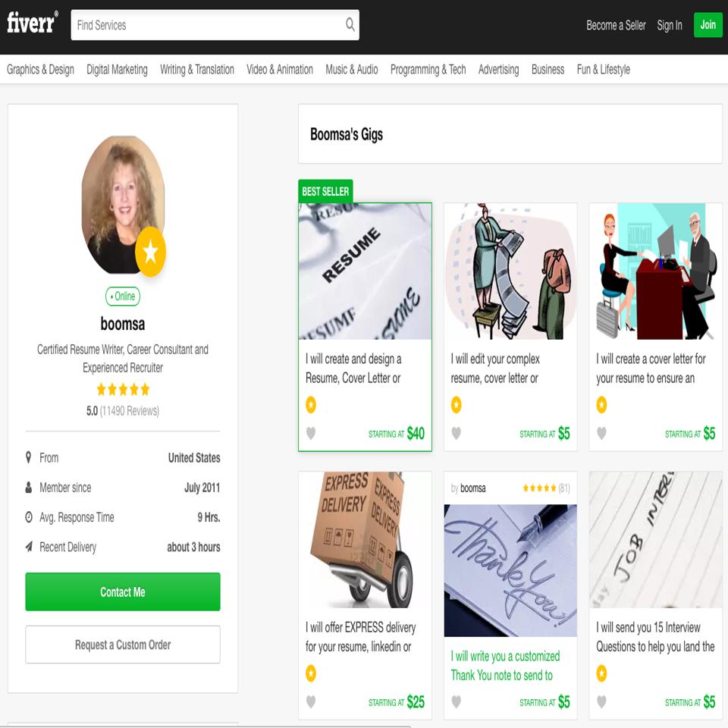Click Request a Custom Order button
Viewport: 728px width, 728px height.
point(123,645)
